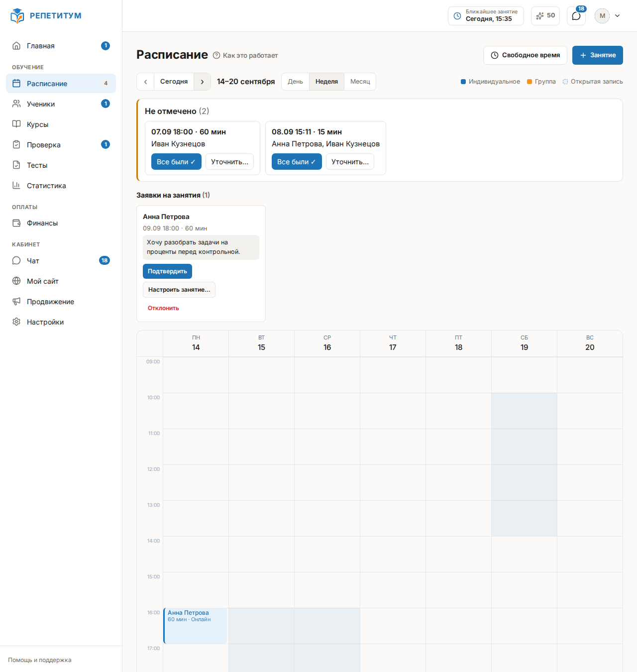Click the clock icon for nearest lesson

coord(457,16)
